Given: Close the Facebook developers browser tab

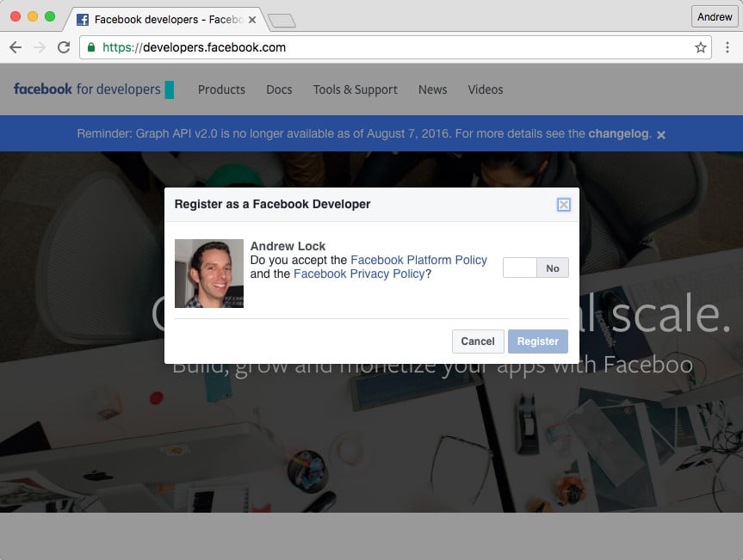Looking at the screenshot, I should click(252, 20).
